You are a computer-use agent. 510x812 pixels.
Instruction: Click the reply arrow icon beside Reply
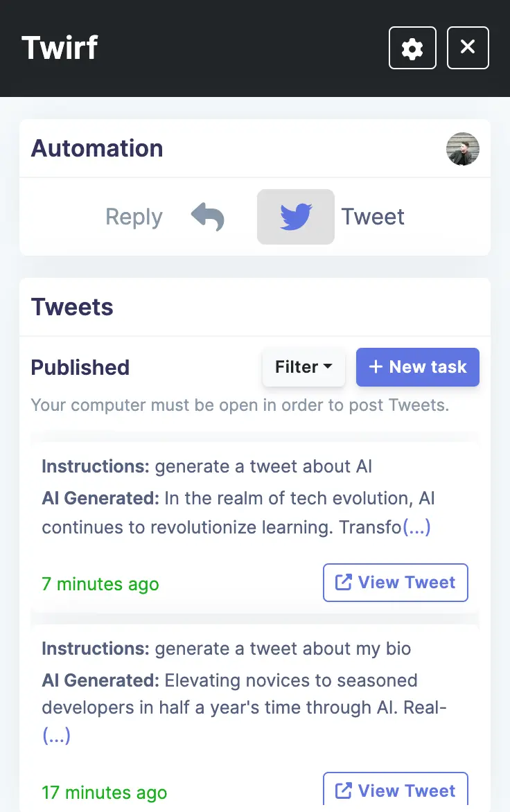point(206,216)
